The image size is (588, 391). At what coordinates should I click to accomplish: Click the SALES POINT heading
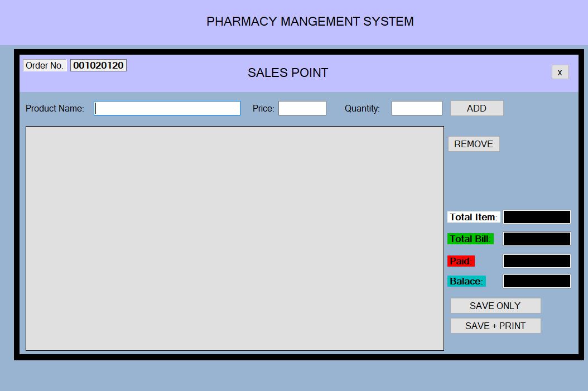(288, 73)
